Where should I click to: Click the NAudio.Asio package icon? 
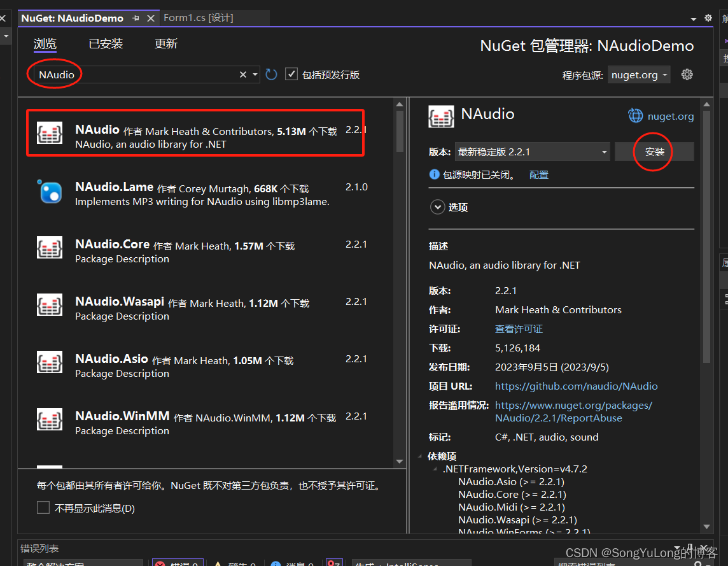coord(50,362)
